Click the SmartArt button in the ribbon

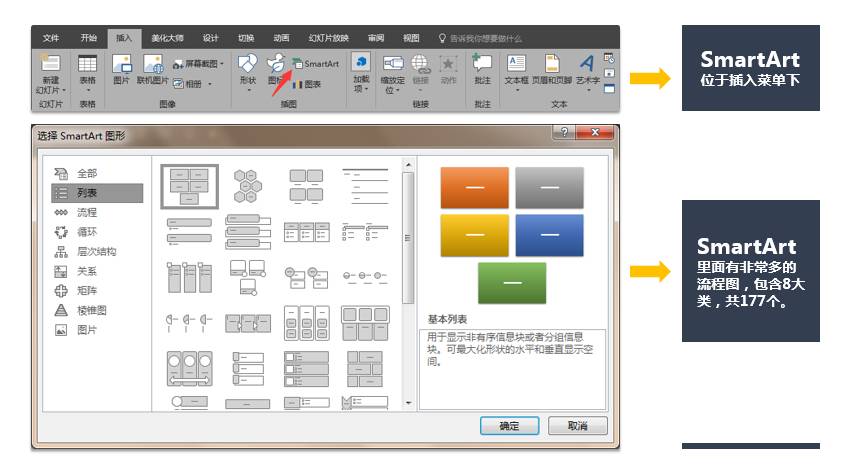316,63
